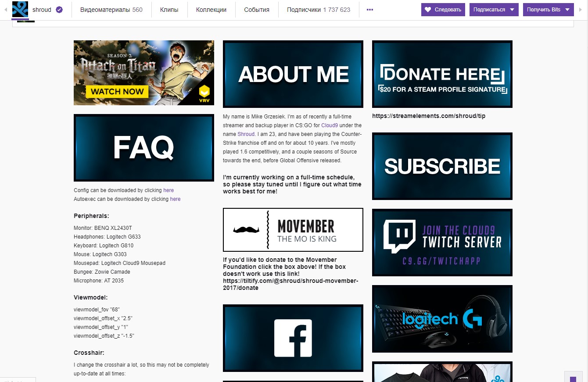588x382 pixels.
Task: Click the heart icon in follow button
Action: coord(428,10)
